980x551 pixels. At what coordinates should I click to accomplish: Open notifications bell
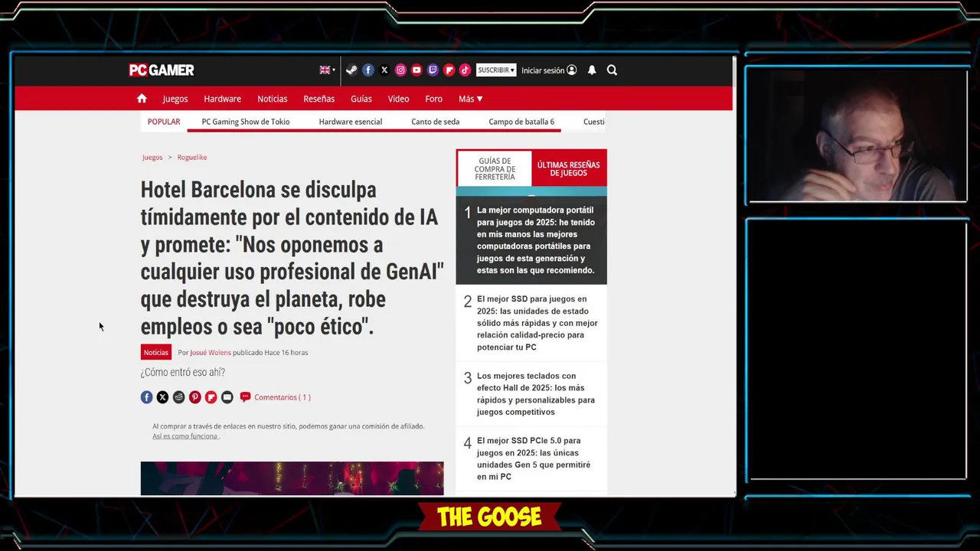point(592,70)
